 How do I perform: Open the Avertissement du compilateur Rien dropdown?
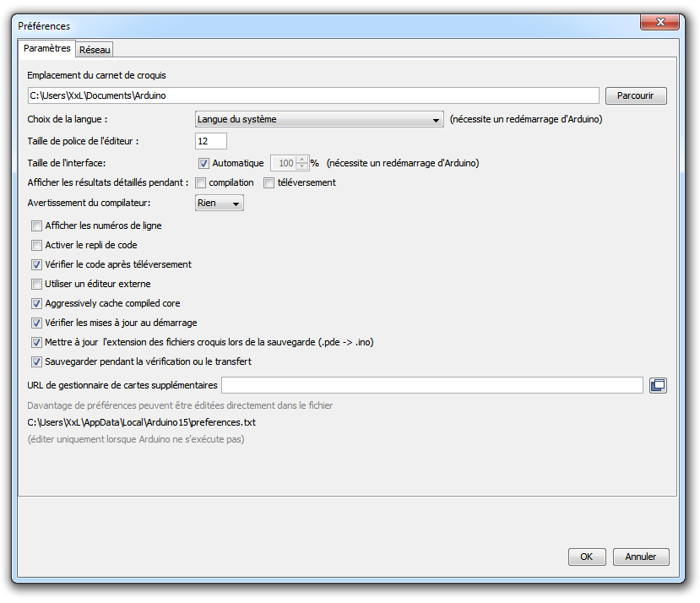tap(220, 203)
